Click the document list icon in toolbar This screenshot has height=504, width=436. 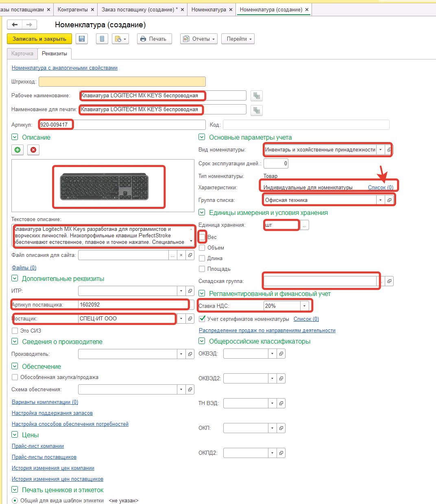(102, 39)
